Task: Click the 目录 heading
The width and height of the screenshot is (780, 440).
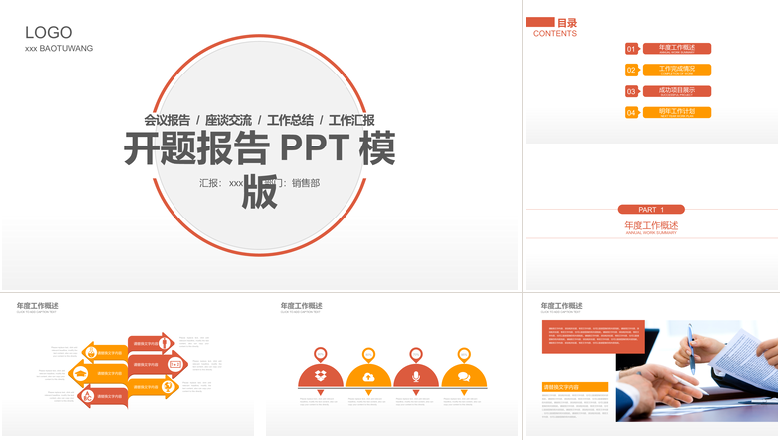Action: [567, 23]
